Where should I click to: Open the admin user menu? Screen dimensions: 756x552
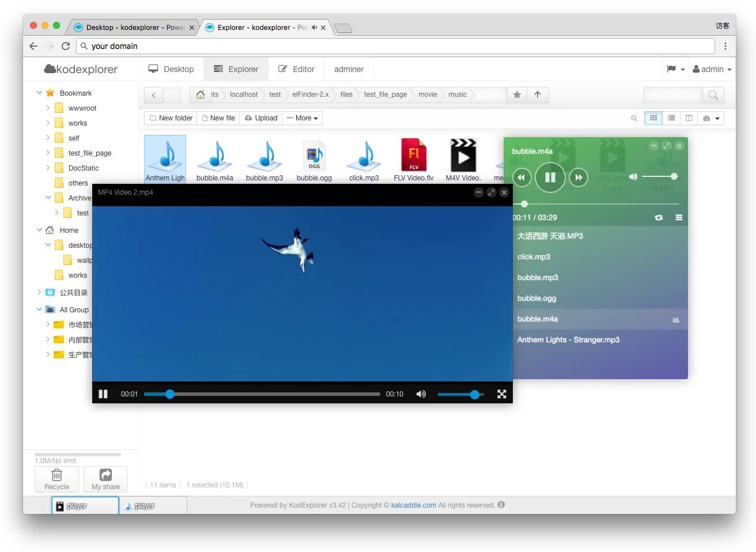coord(712,69)
